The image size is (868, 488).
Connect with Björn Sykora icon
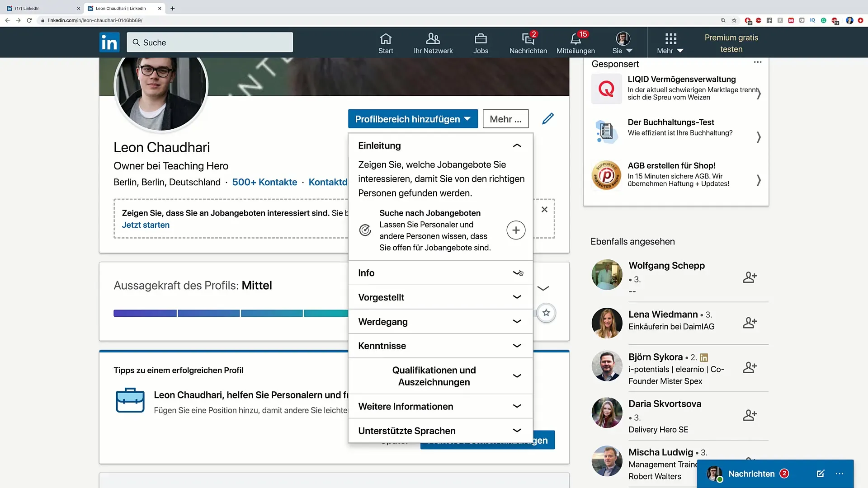(x=750, y=367)
